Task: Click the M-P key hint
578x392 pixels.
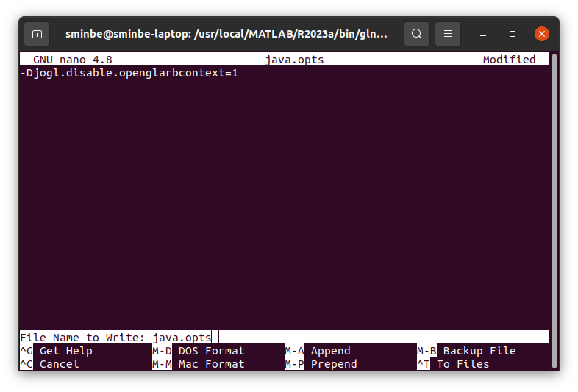Action: [x=294, y=364]
